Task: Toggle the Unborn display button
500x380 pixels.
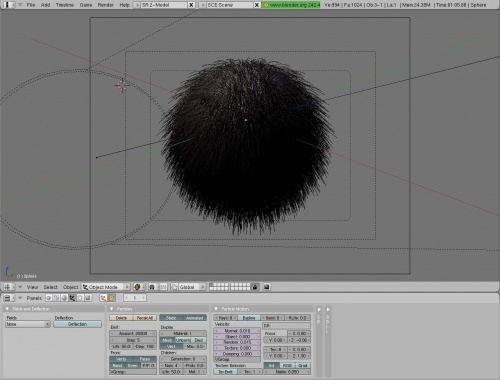Action: pyautogui.click(x=183, y=340)
